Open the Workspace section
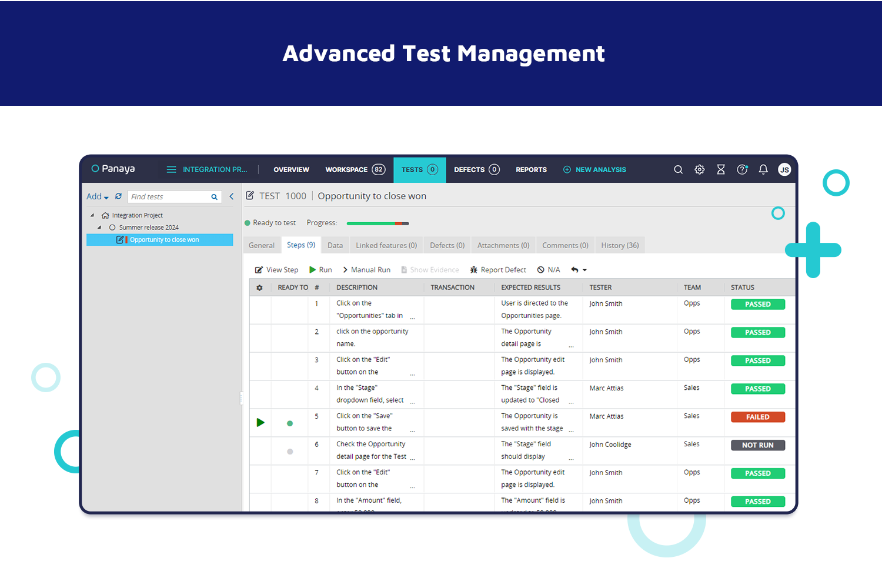The height and width of the screenshot is (588, 882). point(355,169)
